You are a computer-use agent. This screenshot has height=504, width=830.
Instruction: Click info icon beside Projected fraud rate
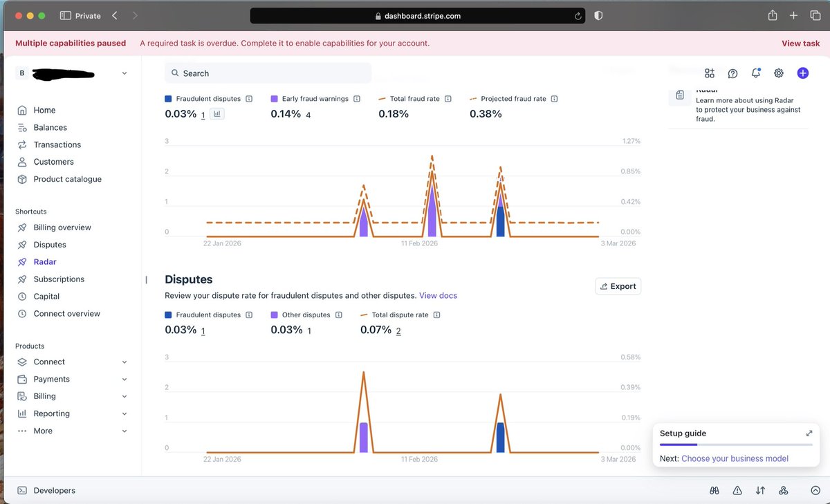point(555,99)
